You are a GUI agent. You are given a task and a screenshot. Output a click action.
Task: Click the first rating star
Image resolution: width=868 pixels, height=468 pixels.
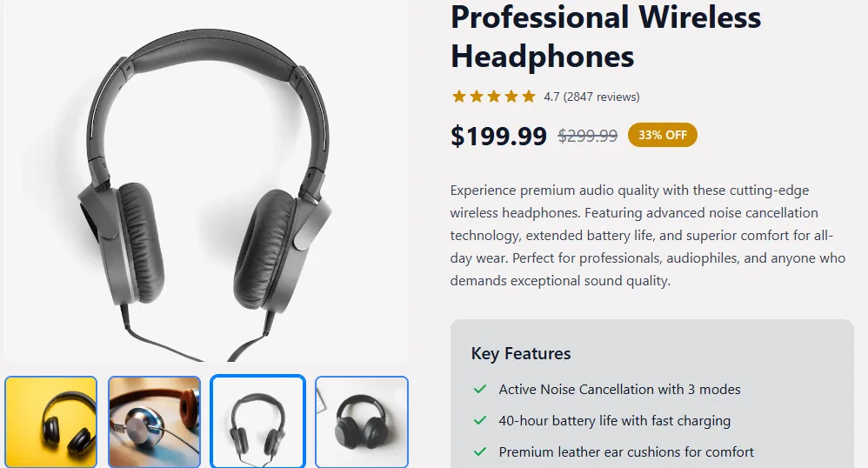coord(458,97)
